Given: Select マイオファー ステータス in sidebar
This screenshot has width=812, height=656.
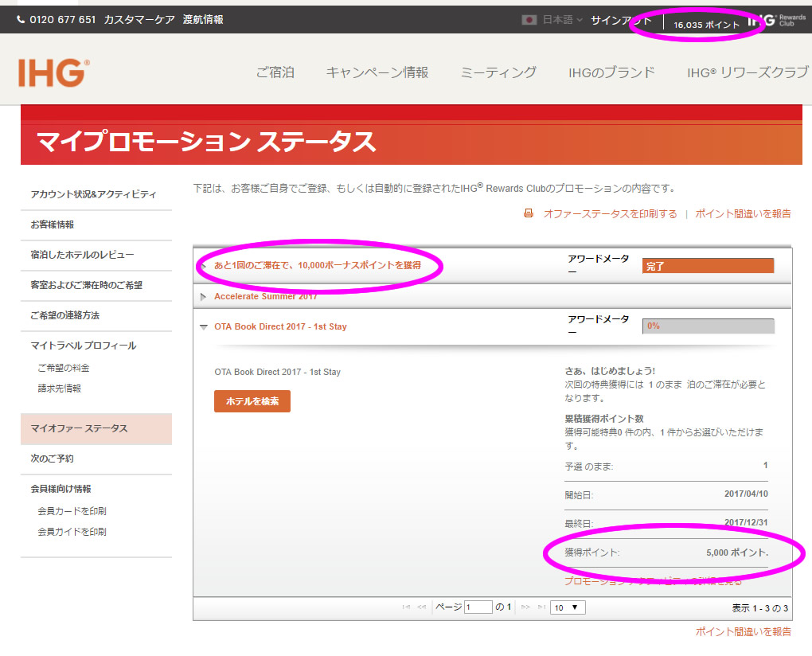Looking at the screenshot, I should [x=96, y=428].
